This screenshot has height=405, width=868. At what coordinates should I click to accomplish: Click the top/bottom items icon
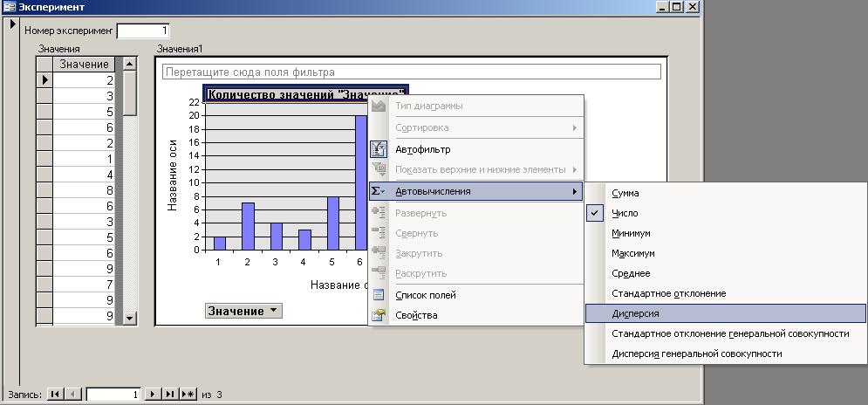click(378, 169)
